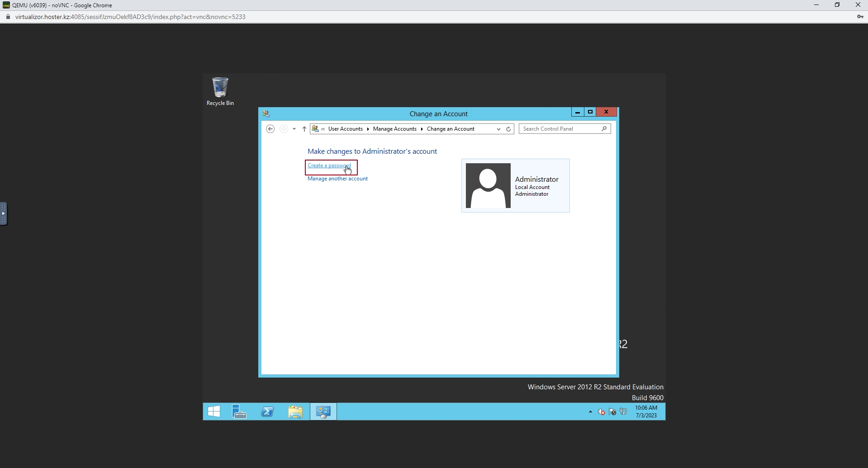Refresh the Change an Account page
Viewport: 868px width, 468px height.
click(508, 129)
